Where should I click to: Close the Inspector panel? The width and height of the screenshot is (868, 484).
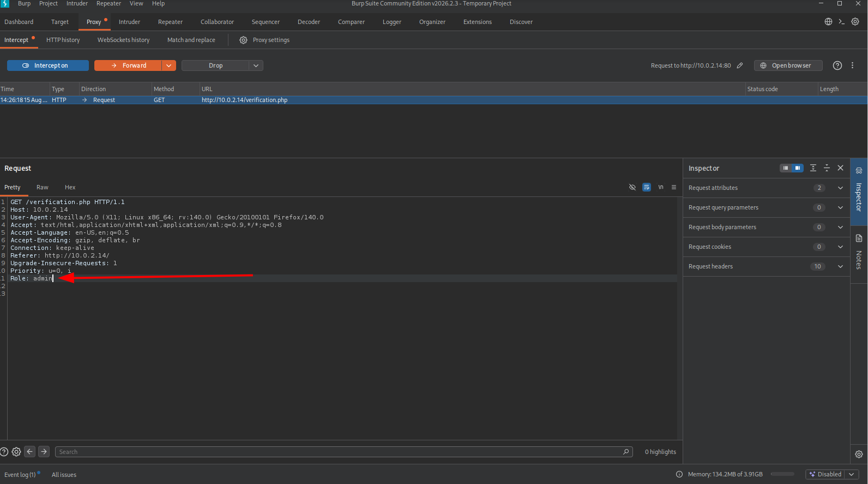841,168
